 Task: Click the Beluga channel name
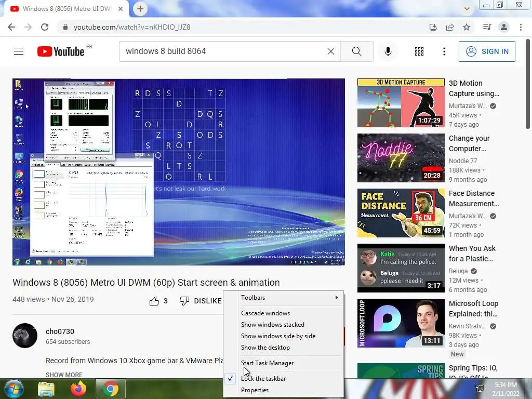pyautogui.click(x=458, y=271)
